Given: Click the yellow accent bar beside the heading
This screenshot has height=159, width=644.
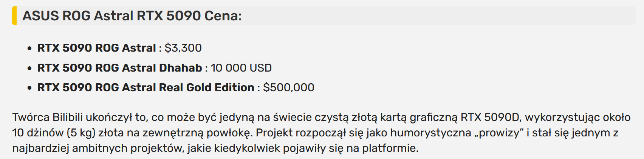Looking at the screenshot, I should (x=14, y=16).
